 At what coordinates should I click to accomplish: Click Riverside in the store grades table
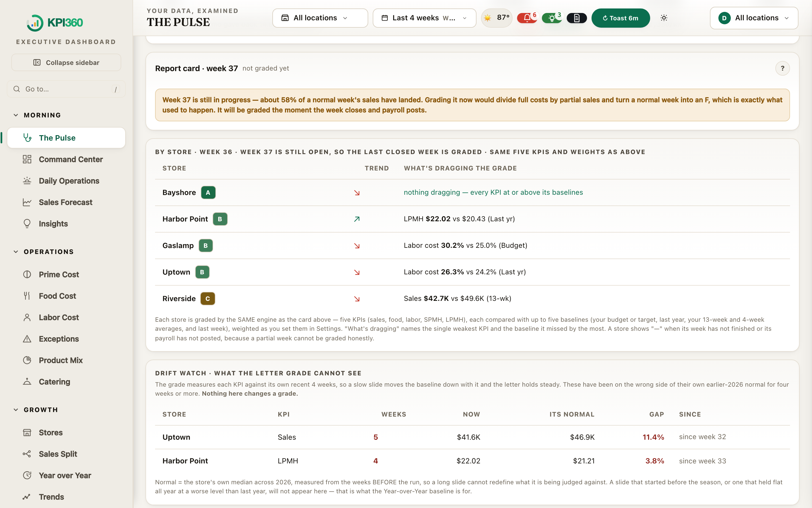tap(179, 299)
